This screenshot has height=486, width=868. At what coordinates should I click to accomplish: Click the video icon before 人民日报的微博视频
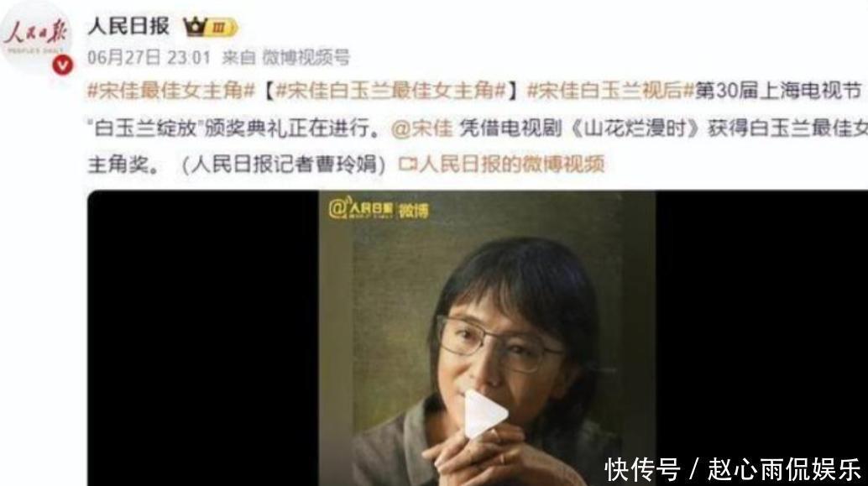[x=407, y=165]
